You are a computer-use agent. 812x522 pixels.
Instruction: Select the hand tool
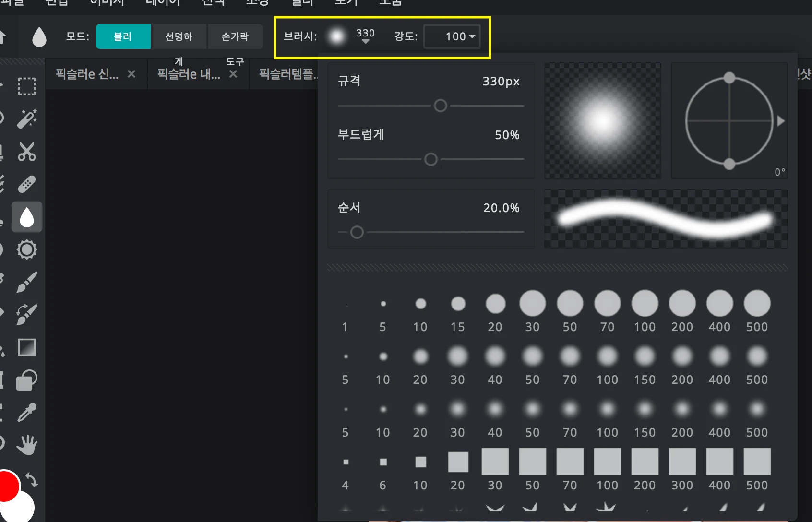[26, 445]
